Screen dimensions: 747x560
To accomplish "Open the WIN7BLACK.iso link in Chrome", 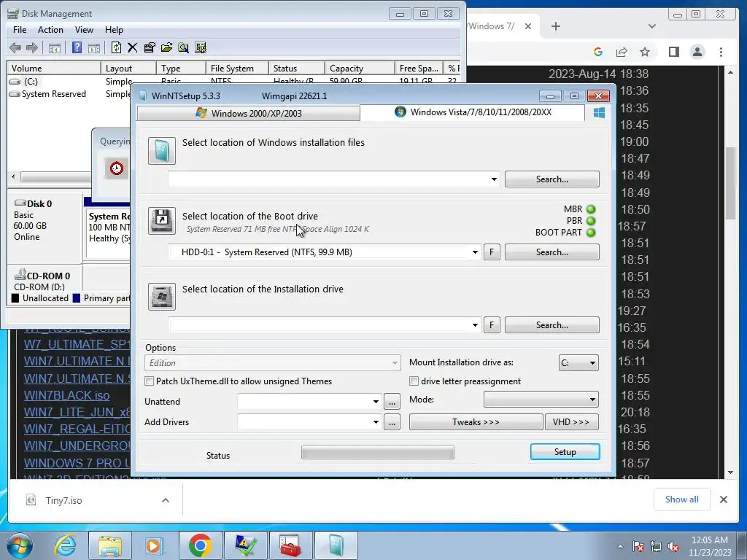I will 66,396.
